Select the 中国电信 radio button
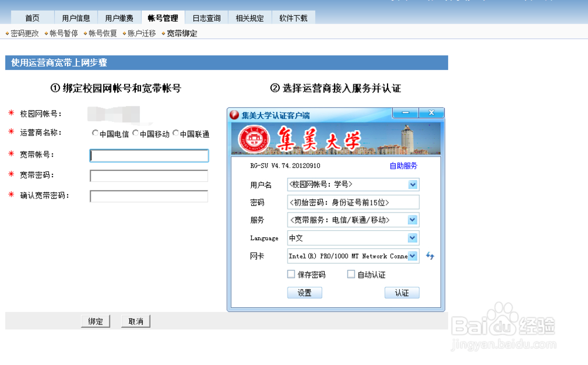This screenshot has width=588, height=365. pyautogui.click(x=95, y=132)
